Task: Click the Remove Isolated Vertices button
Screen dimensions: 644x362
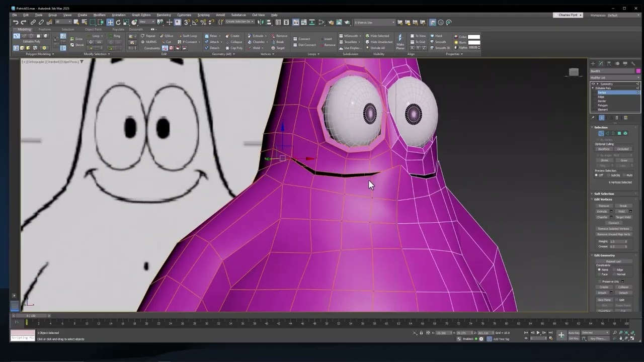Action: click(614, 229)
